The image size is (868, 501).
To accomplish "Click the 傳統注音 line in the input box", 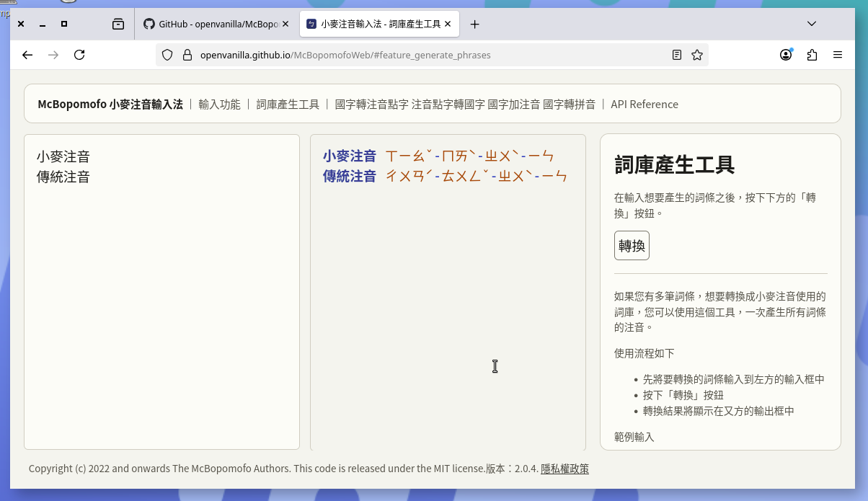I will 63,177.
